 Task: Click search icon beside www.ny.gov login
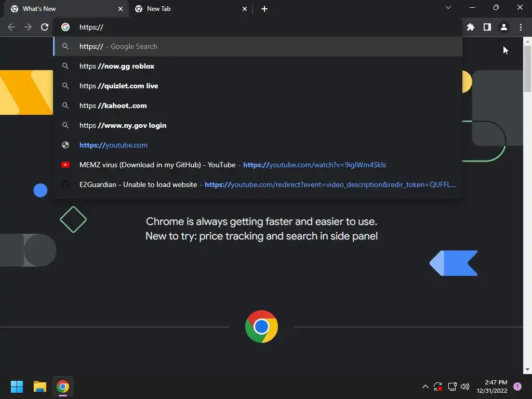pyautogui.click(x=65, y=125)
